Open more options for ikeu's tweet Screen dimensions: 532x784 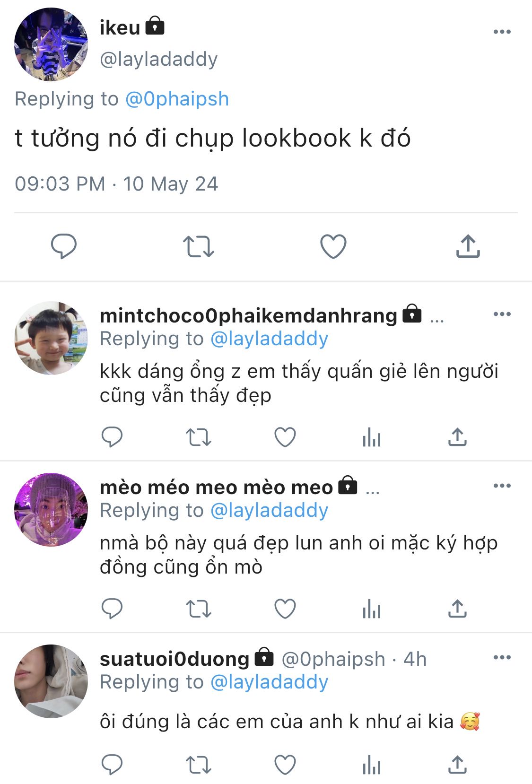(502, 32)
